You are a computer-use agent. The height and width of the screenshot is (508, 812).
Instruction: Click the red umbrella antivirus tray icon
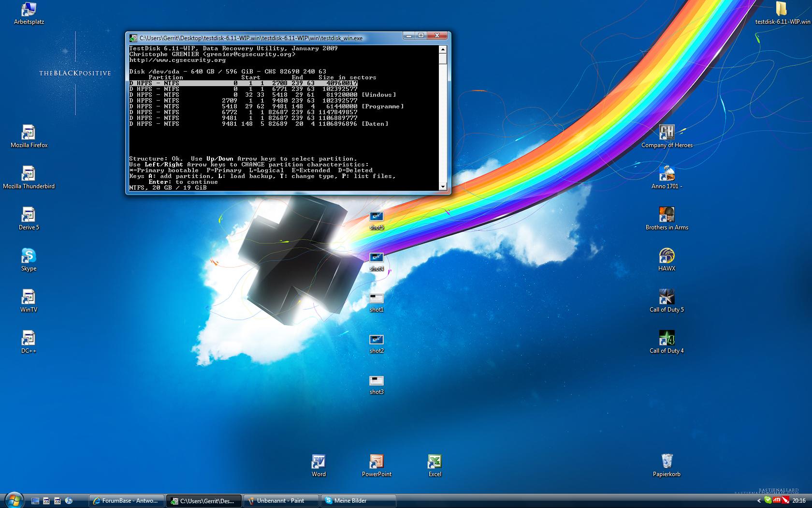coord(785,500)
